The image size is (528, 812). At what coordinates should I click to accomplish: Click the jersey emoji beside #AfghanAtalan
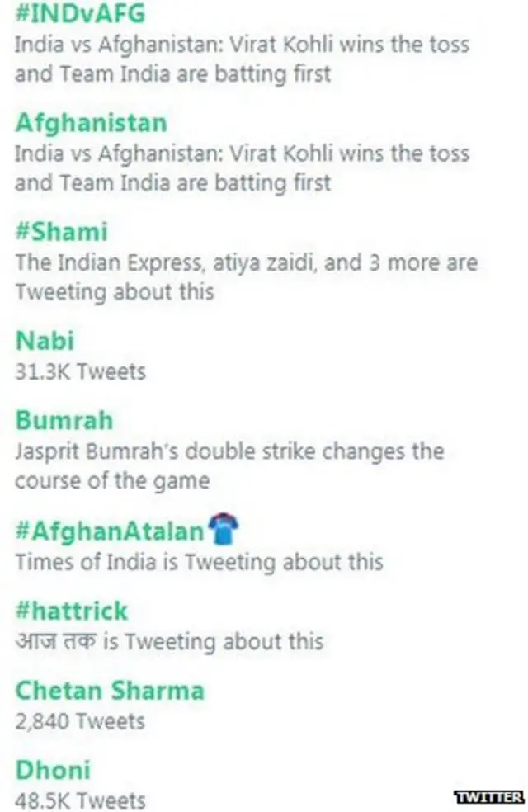(x=223, y=529)
